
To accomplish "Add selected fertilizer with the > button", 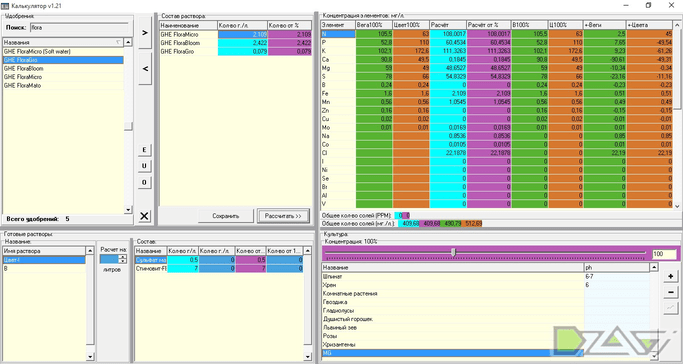I will coord(145,33).
